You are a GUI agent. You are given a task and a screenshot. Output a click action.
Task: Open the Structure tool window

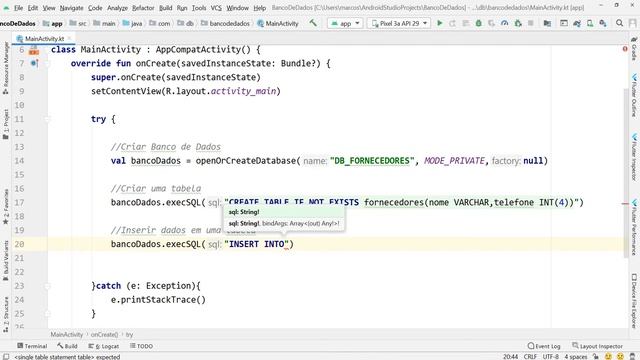pyautogui.click(x=6, y=313)
